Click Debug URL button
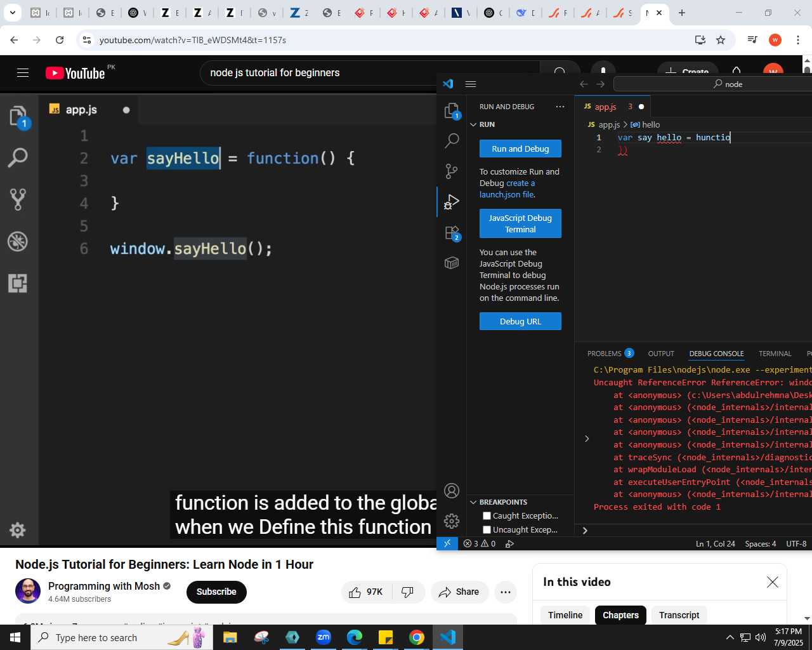The image size is (812, 650). tap(520, 321)
